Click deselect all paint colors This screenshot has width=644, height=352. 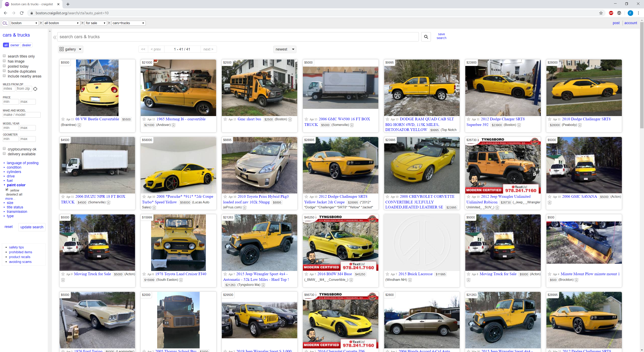click(14, 194)
